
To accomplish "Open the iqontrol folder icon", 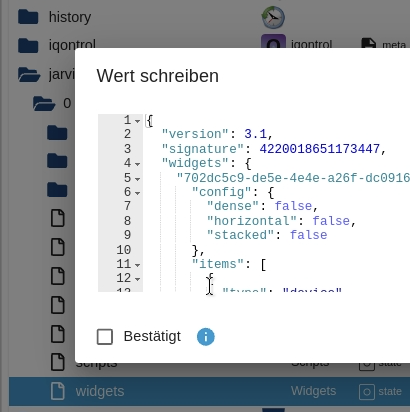I will [x=28, y=45].
